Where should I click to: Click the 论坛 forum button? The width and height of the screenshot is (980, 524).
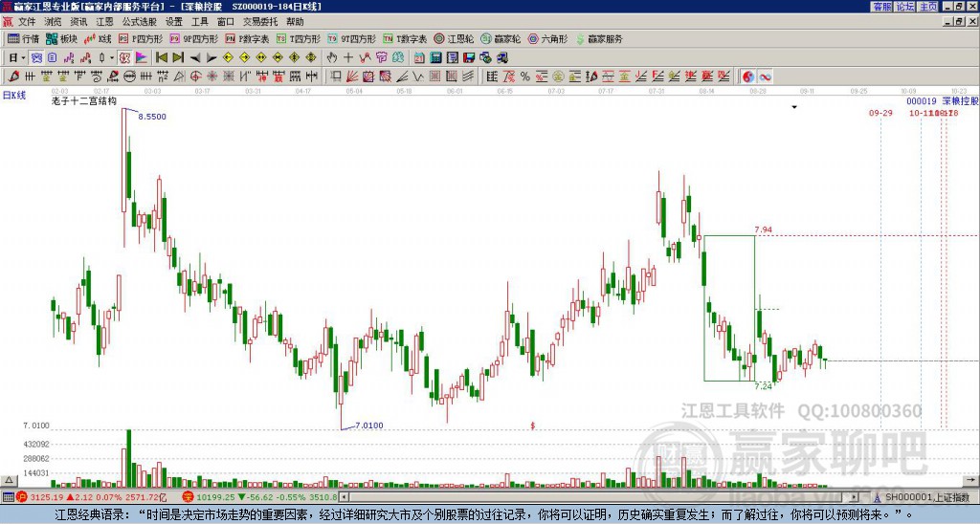click(x=905, y=7)
